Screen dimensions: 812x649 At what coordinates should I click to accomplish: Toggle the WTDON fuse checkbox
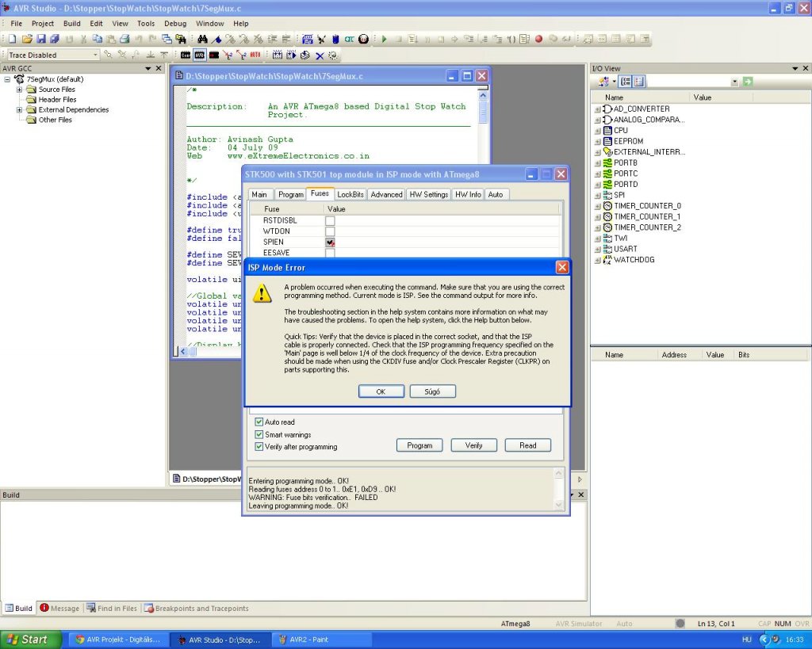(330, 231)
